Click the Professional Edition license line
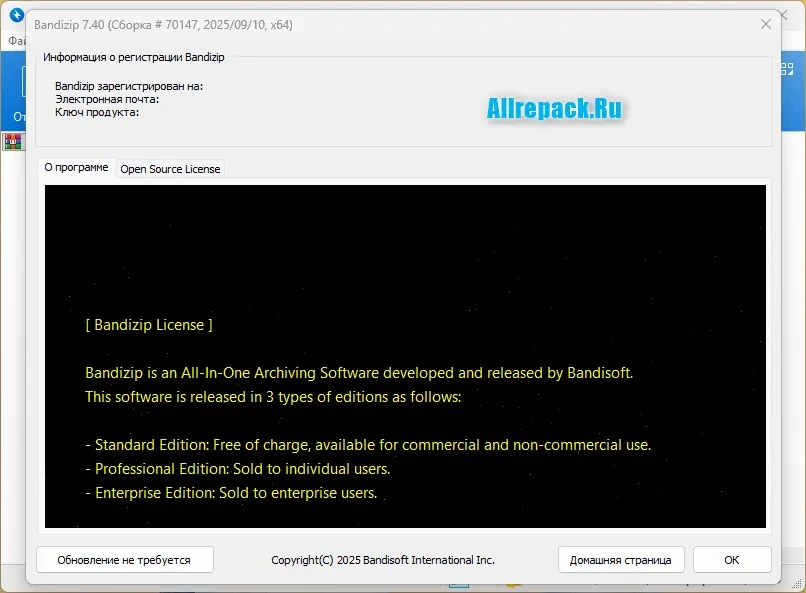806x593 pixels. [x=237, y=469]
